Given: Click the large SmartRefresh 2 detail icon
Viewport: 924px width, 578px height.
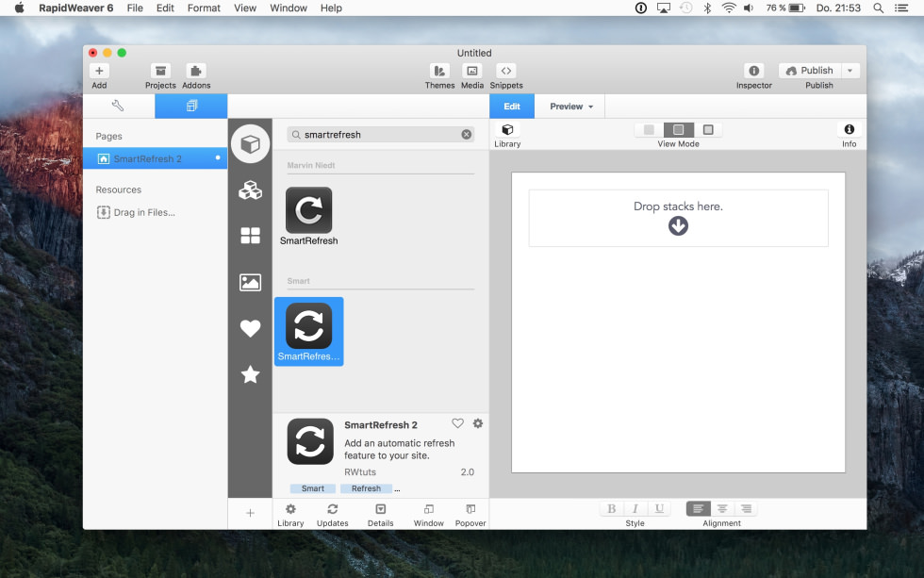Looking at the screenshot, I should click(x=310, y=442).
